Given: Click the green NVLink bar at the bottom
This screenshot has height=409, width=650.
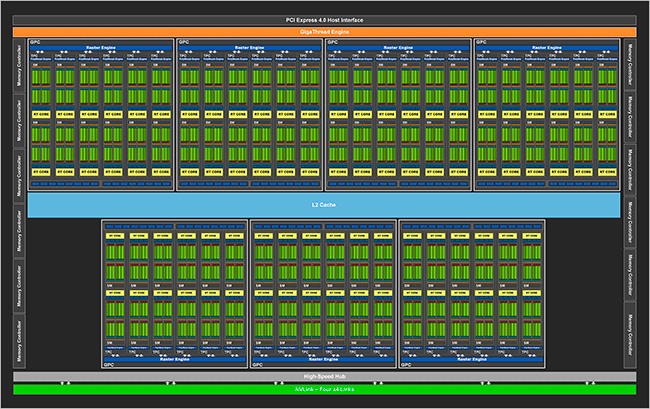Looking at the screenshot, I should (324, 389).
